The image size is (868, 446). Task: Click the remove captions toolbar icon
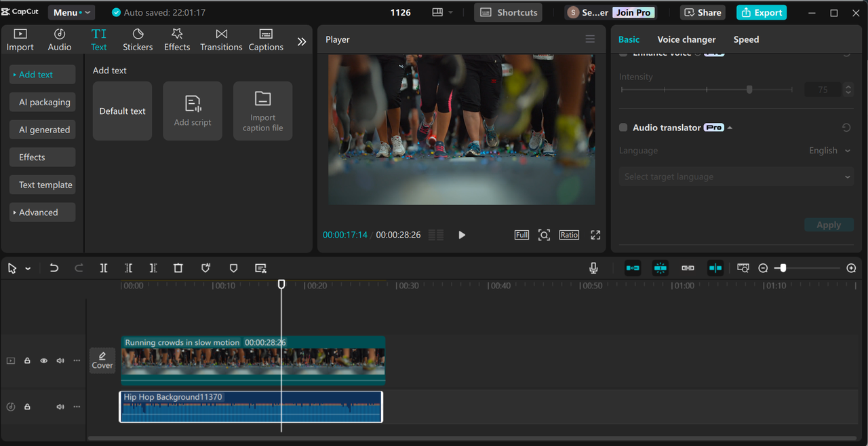click(260, 268)
